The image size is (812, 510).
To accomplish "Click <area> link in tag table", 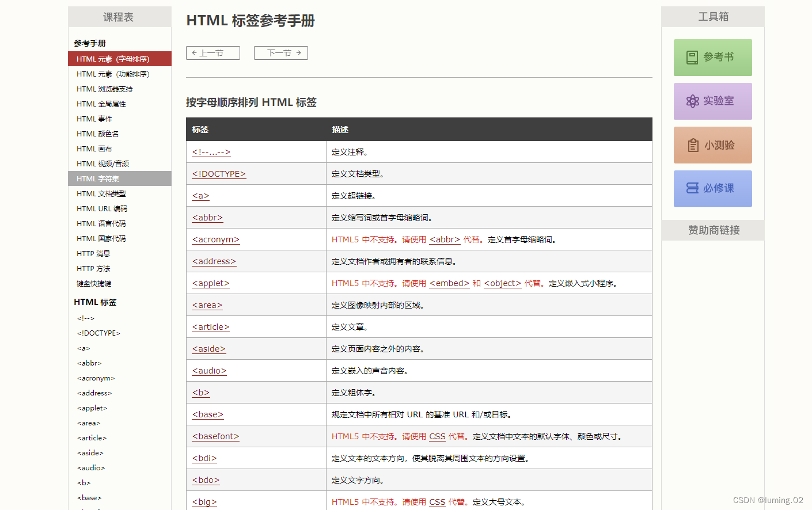I will pyautogui.click(x=207, y=305).
